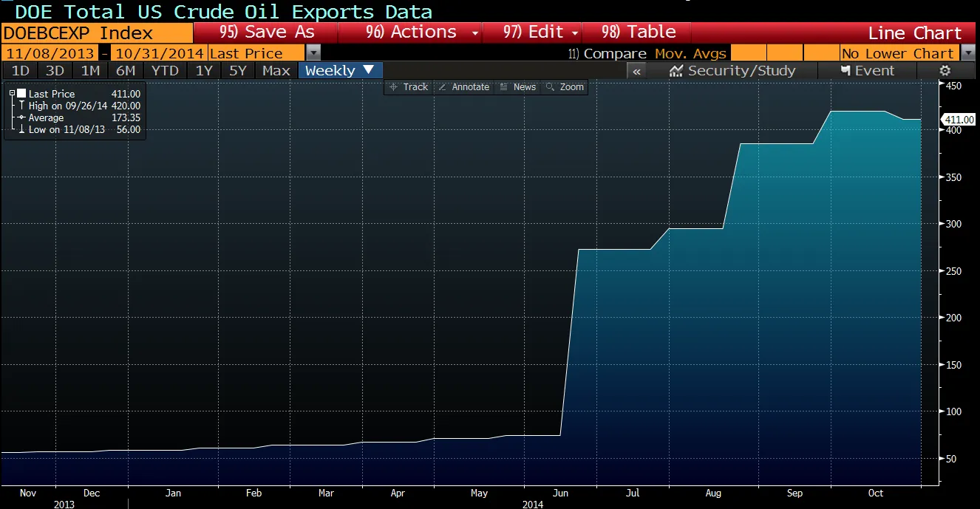The height and width of the screenshot is (509, 980).
Task: Collapse the legend with the minus box
Action: [x=12, y=94]
